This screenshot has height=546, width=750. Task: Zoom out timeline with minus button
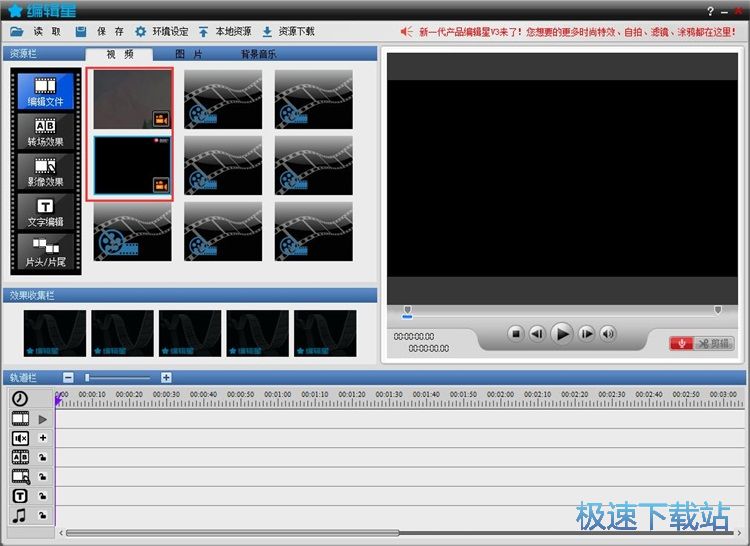click(68, 378)
